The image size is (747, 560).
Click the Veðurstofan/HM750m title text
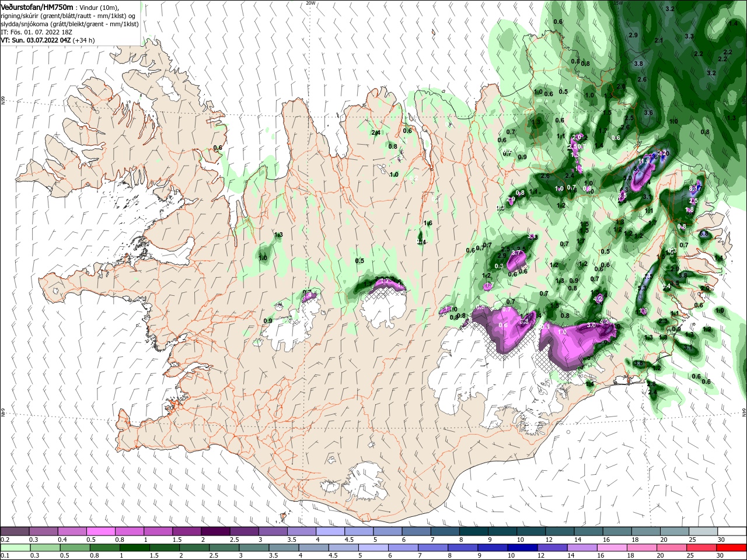click(x=37, y=6)
